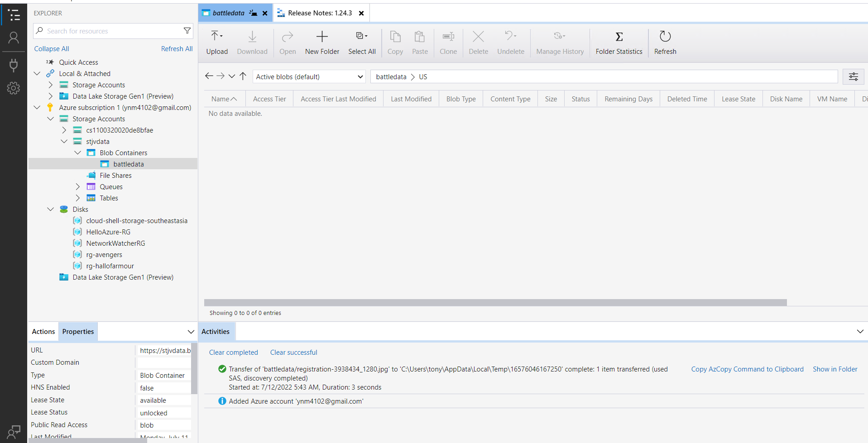Screen dimensions: 868x443
Task: Open the Feedback icon in the sidebar
Action: (x=14, y=432)
